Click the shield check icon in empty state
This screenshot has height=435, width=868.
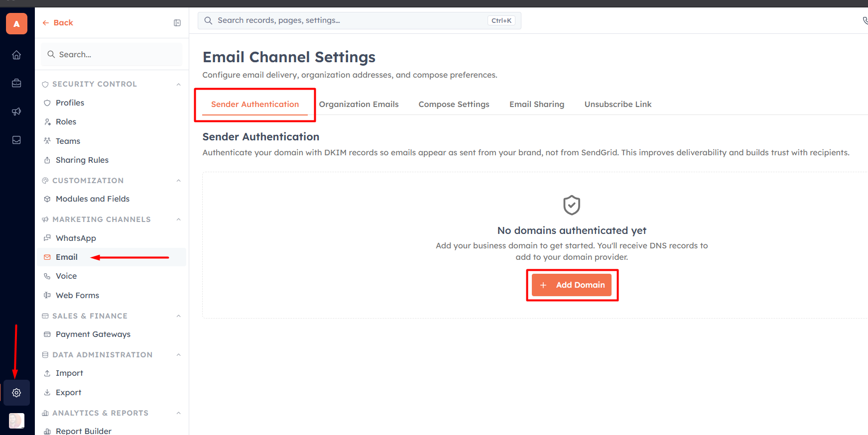point(572,205)
